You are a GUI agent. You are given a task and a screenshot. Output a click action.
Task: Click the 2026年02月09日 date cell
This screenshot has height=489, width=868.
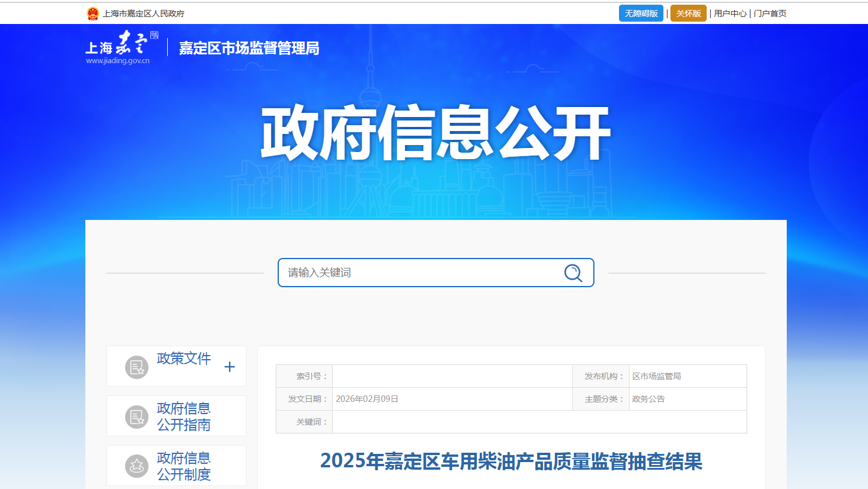(367, 399)
